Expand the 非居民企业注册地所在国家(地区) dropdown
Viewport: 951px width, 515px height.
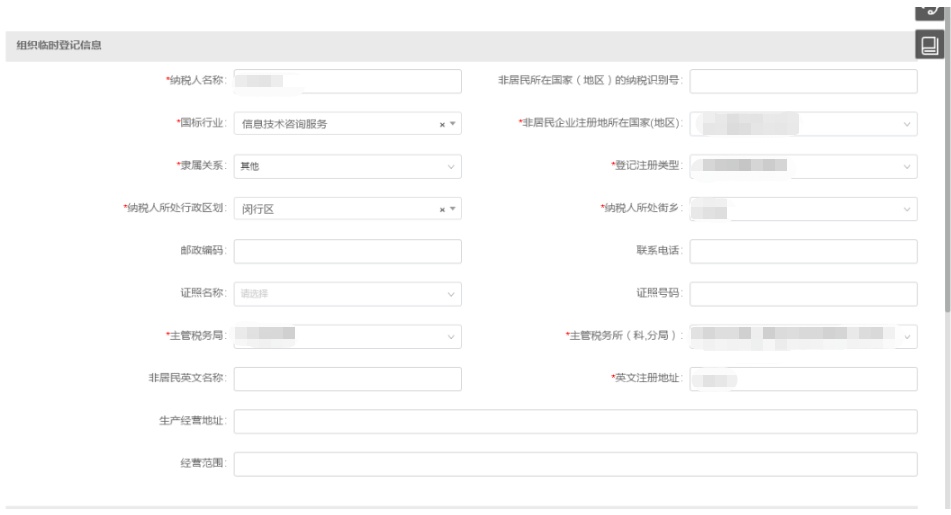[x=907, y=124]
